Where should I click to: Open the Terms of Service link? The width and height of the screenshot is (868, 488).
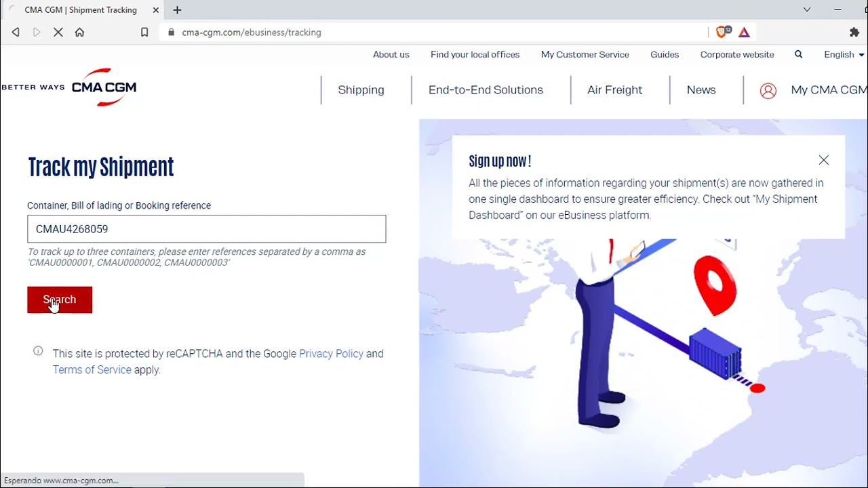point(92,369)
